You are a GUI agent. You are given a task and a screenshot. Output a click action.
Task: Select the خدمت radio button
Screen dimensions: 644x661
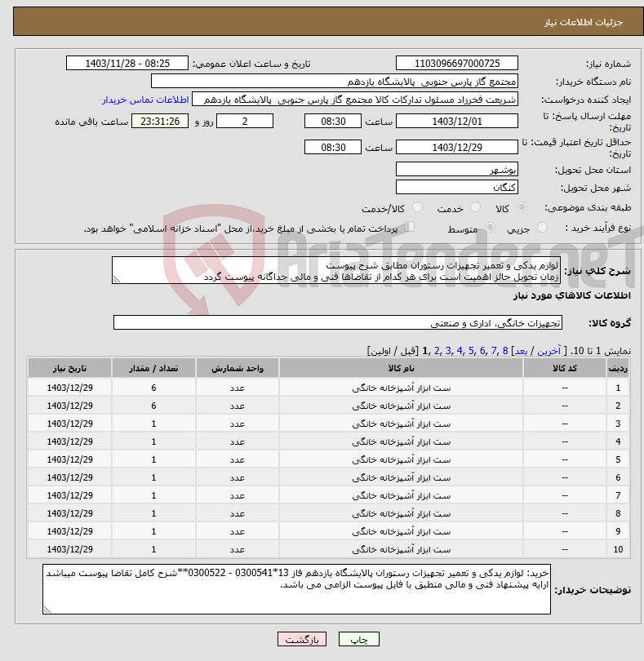point(475,207)
